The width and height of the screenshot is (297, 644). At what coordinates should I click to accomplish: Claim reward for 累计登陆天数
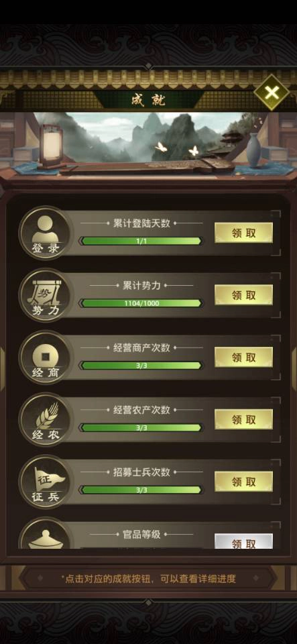point(243,233)
